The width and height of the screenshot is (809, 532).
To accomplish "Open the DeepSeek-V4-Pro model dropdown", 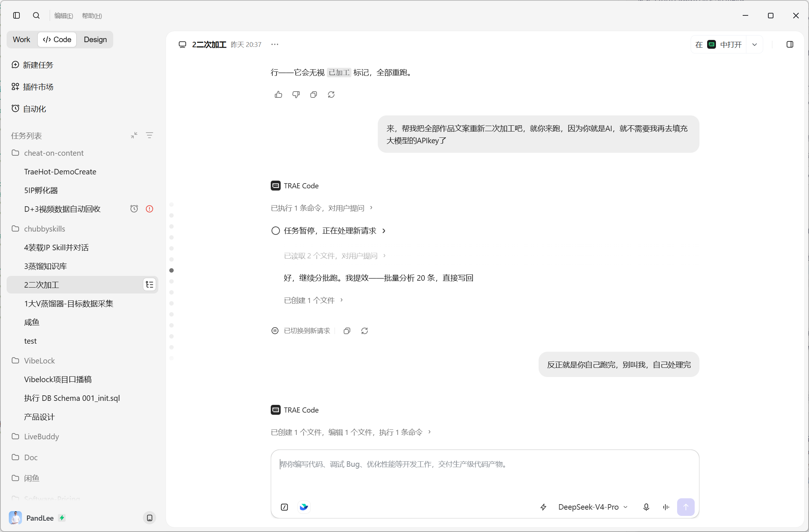I will [x=593, y=507].
